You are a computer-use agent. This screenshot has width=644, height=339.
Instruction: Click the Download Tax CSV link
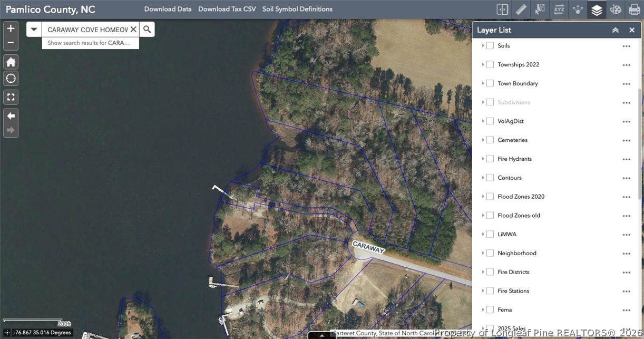pyautogui.click(x=227, y=9)
